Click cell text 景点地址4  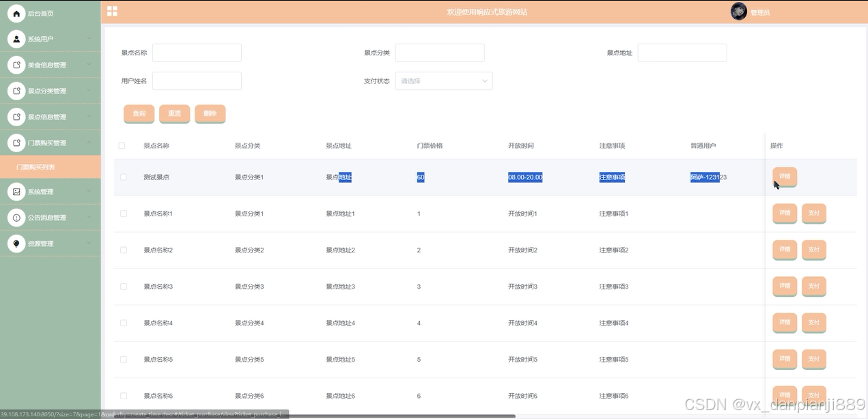pyautogui.click(x=340, y=323)
